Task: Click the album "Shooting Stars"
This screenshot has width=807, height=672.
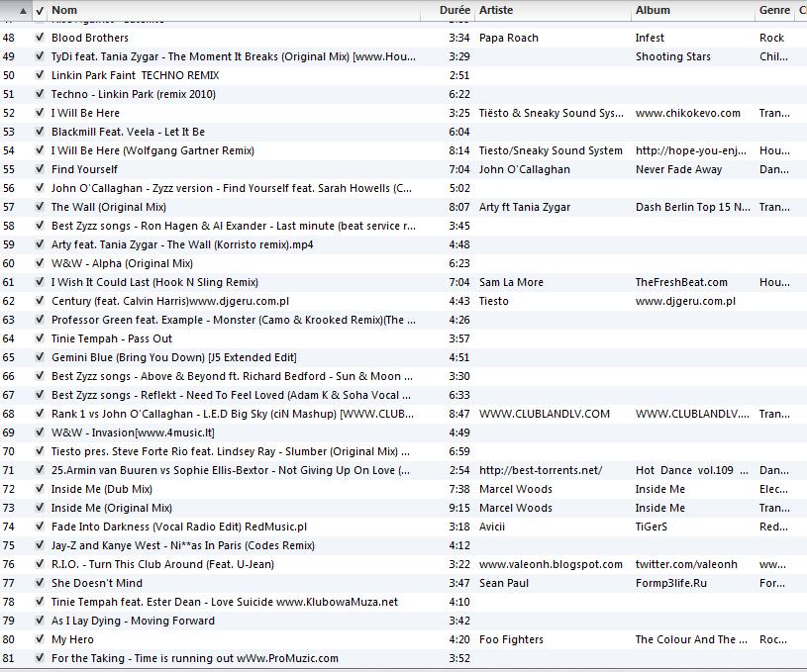Action: [x=673, y=56]
